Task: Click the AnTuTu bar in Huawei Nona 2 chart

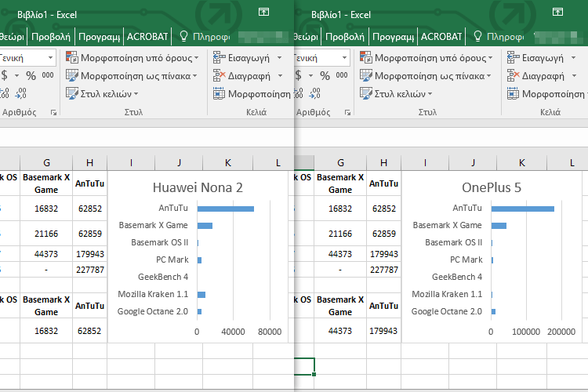Action: pos(226,209)
